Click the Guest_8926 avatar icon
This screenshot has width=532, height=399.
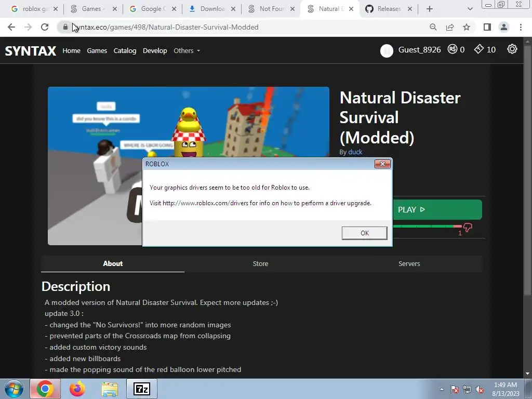[387, 50]
